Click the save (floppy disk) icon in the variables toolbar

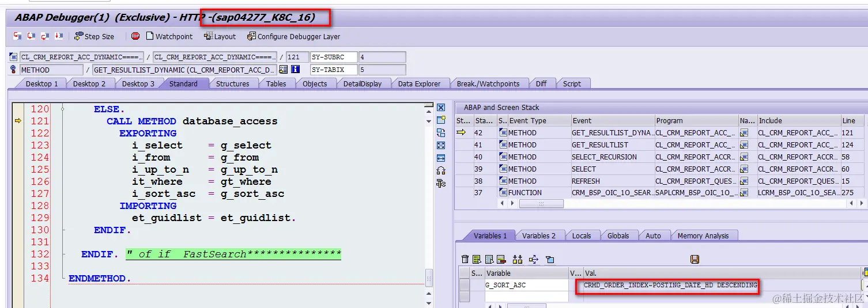tap(695, 260)
